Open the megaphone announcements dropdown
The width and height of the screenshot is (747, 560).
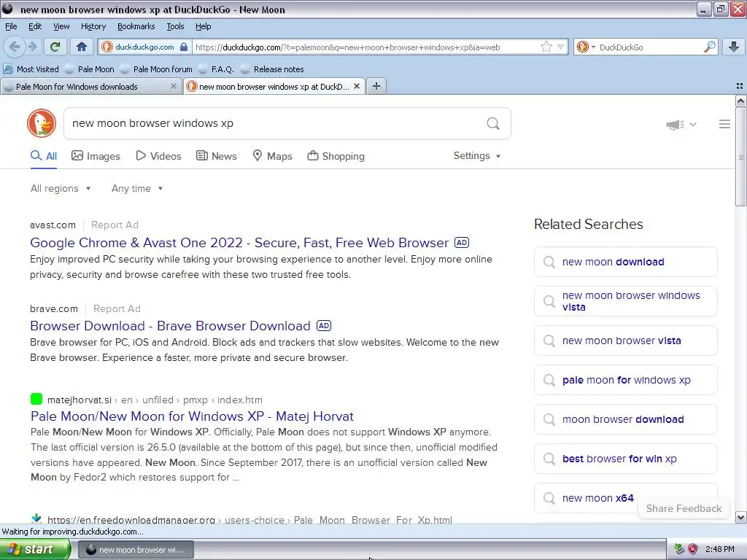[x=681, y=124]
